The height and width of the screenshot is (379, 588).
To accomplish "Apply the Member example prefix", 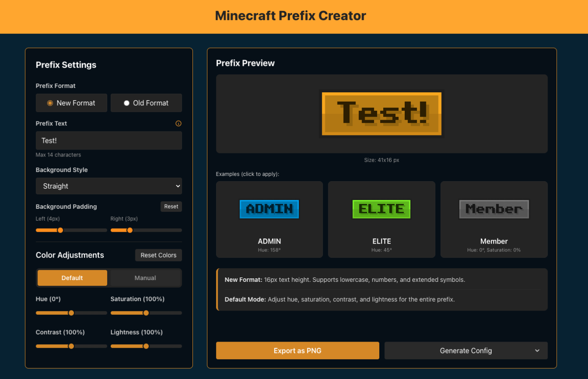I will [494, 219].
